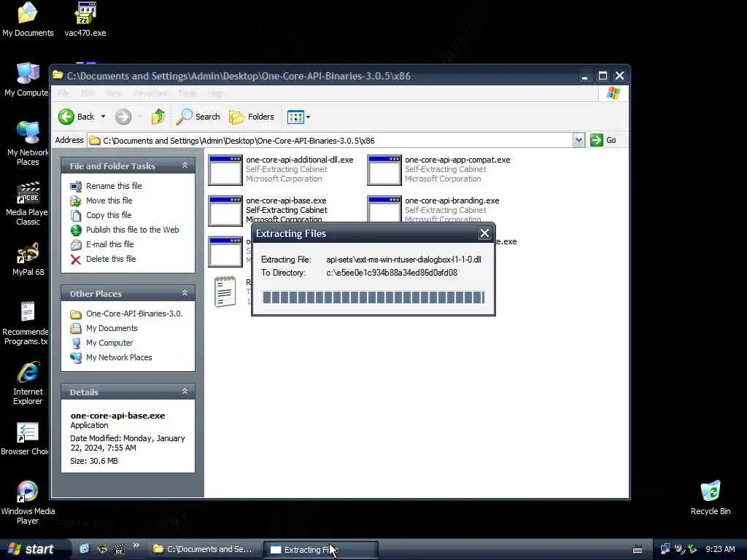
Task: Click the Windows flag logo in Explorer
Action: point(614,93)
